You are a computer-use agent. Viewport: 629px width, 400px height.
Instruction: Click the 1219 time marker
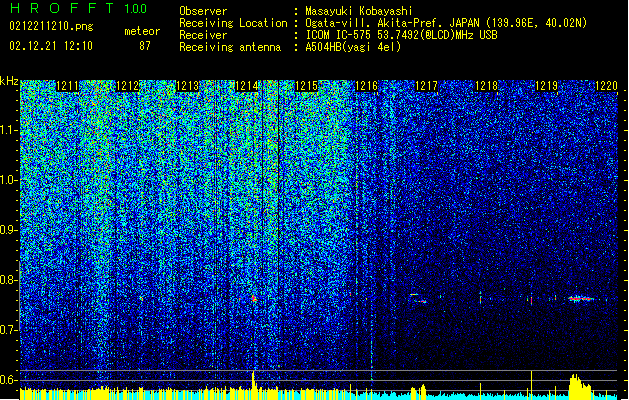pos(546,86)
